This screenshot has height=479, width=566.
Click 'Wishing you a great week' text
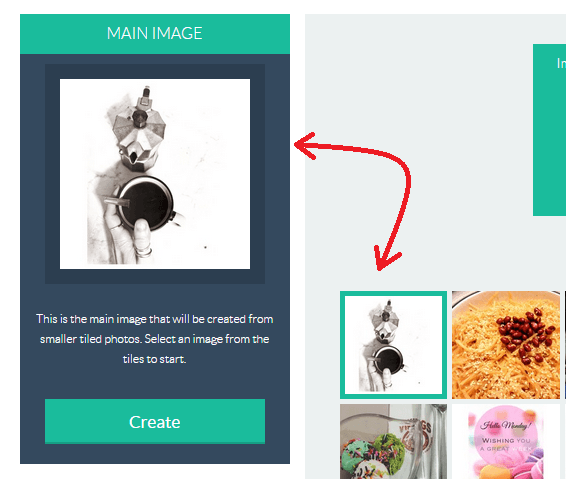coord(506,444)
